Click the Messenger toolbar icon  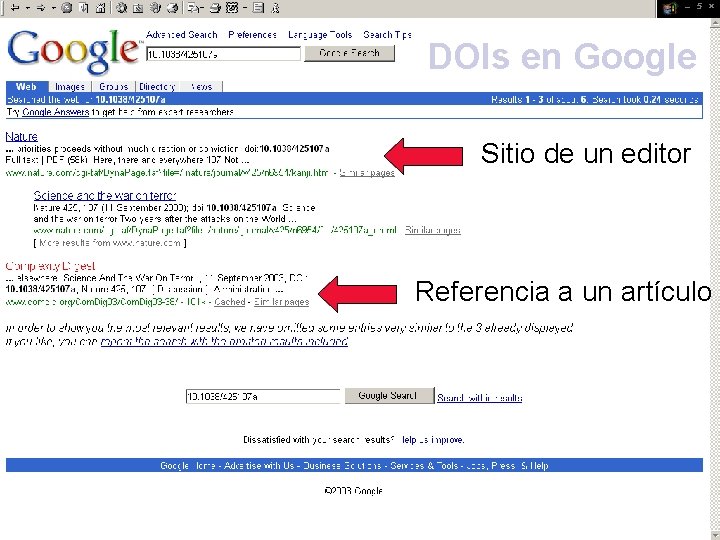tap(276, 7)
